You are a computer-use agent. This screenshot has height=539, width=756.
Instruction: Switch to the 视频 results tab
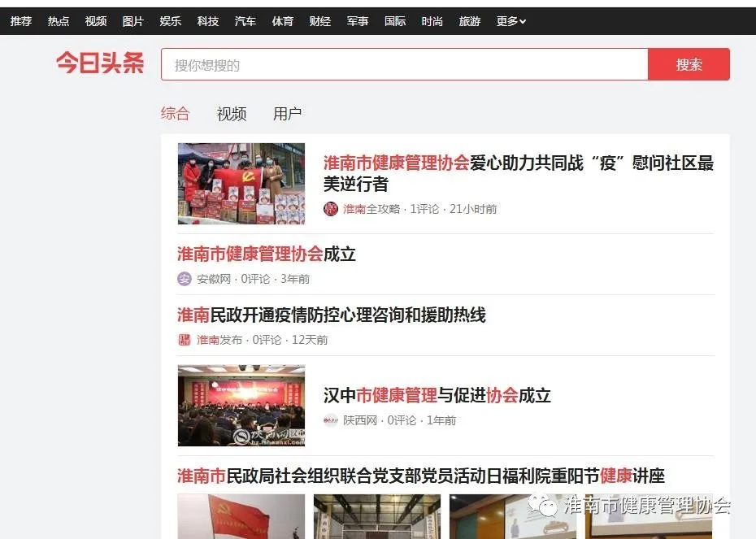point(232,114)
